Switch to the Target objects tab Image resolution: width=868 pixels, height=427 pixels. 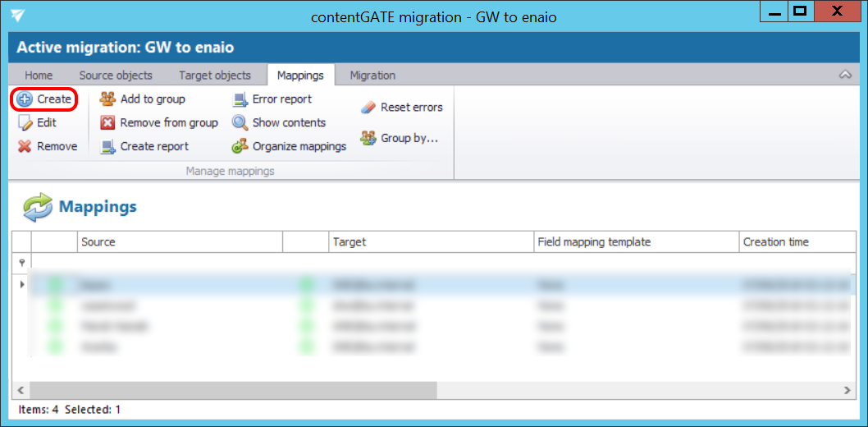[x=215, y=76]
